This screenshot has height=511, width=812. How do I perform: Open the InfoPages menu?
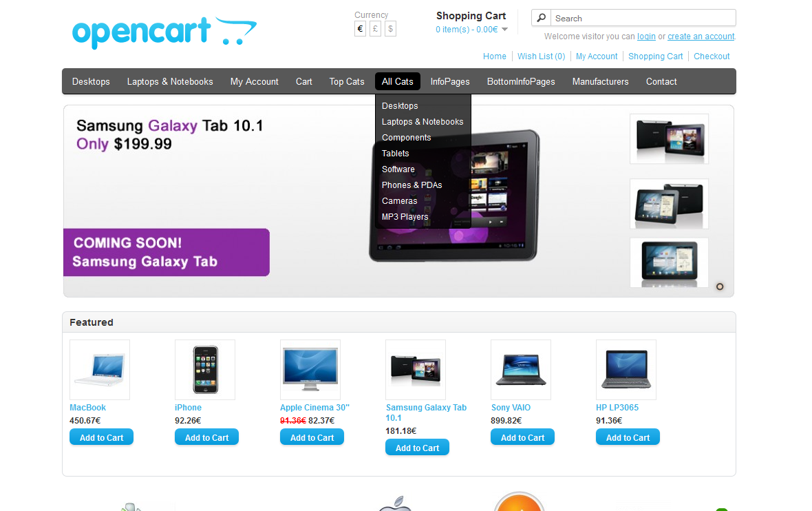(450, 81)
